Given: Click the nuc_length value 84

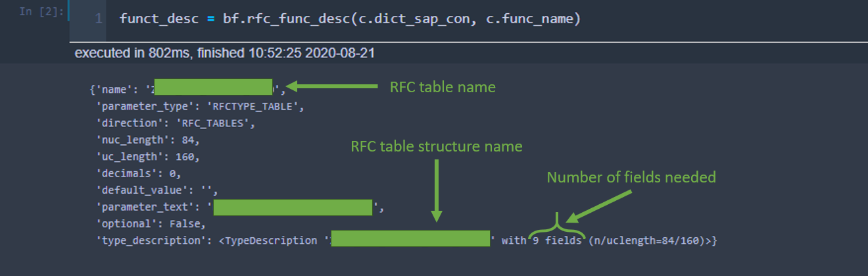Looking at the screenshot, I should 189,140.
